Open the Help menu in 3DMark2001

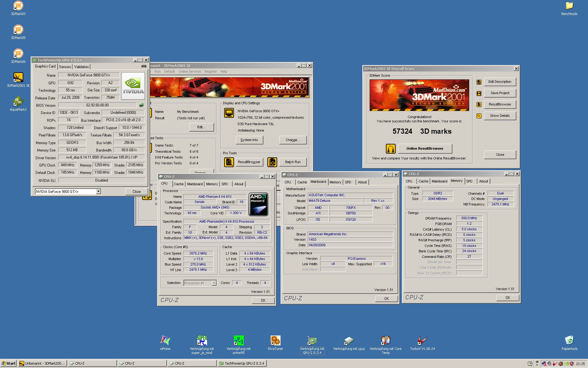[224, 71]
